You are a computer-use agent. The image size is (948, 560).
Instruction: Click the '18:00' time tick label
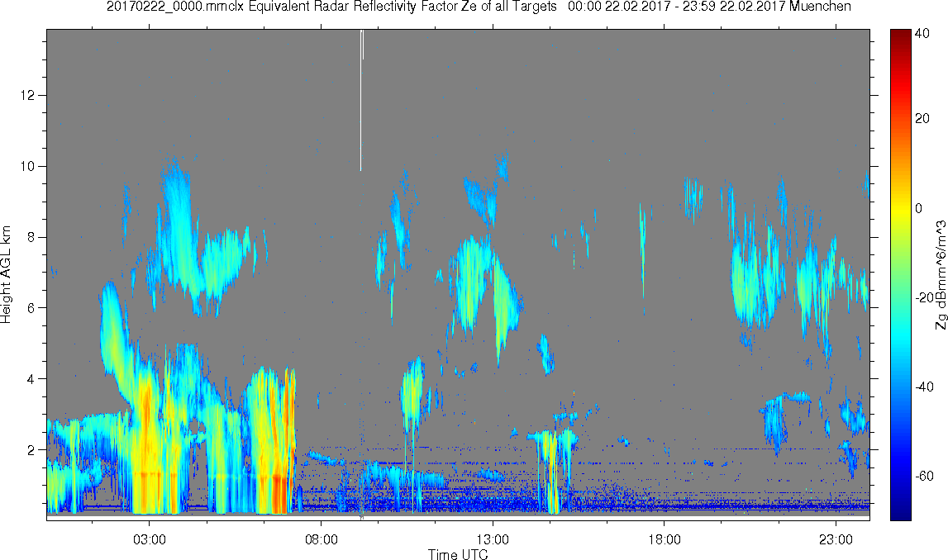coord(665,539)
